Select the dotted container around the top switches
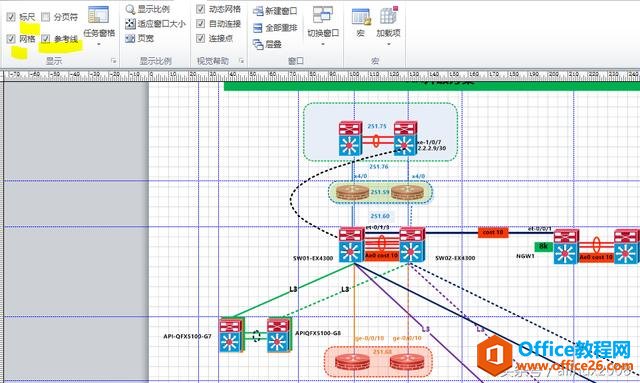 tap(380, 131)
